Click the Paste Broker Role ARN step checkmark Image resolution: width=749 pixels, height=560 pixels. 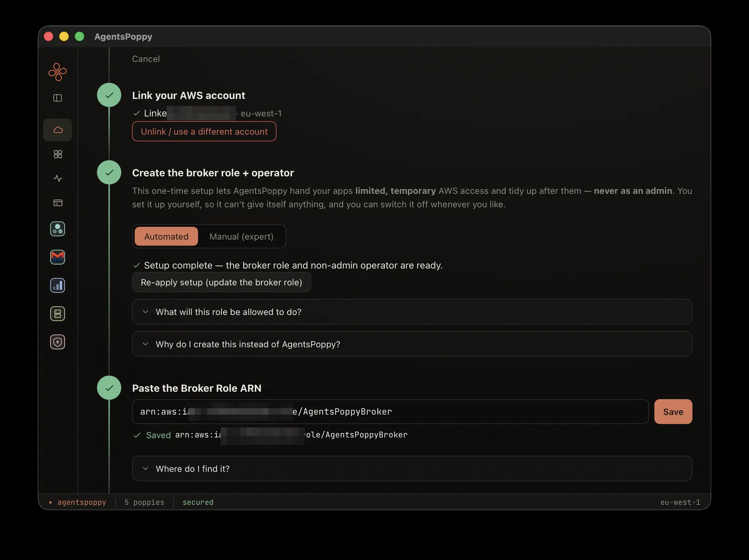(109, 388)
